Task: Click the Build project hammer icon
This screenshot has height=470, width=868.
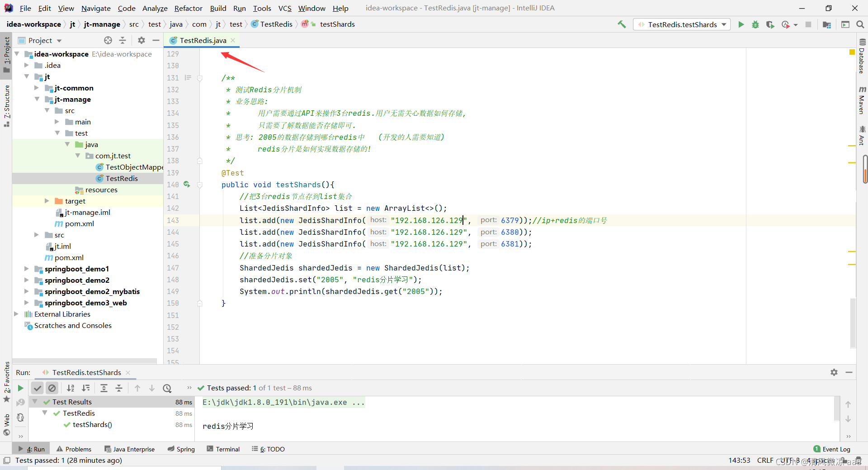Action: pos(622,24)
